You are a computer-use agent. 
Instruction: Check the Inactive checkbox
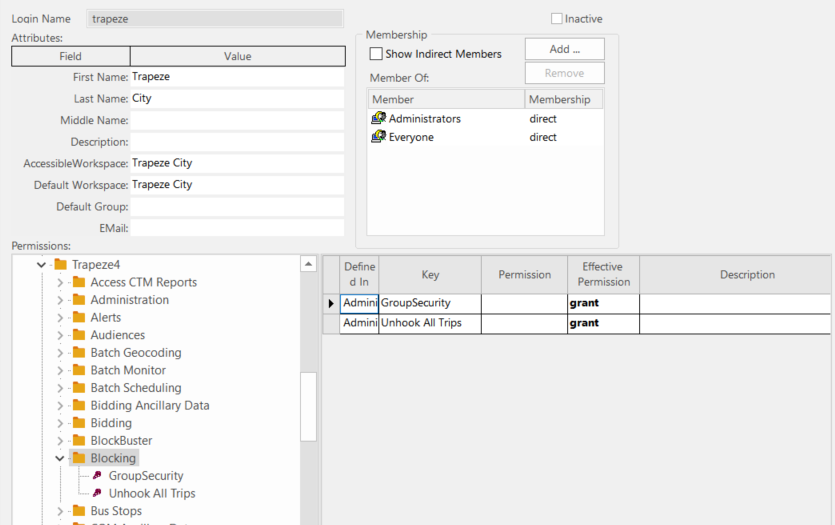[556, 19]
